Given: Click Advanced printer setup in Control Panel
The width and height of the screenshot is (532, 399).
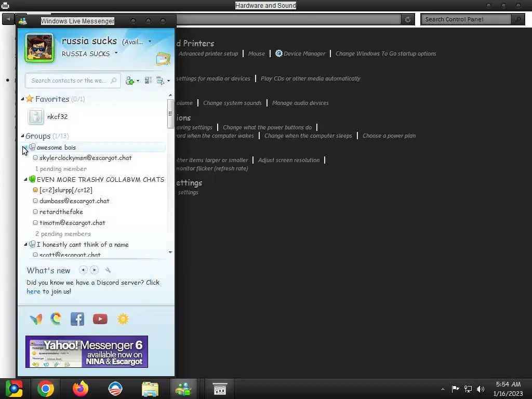Looking at the screenshot, I should point(208,54).
